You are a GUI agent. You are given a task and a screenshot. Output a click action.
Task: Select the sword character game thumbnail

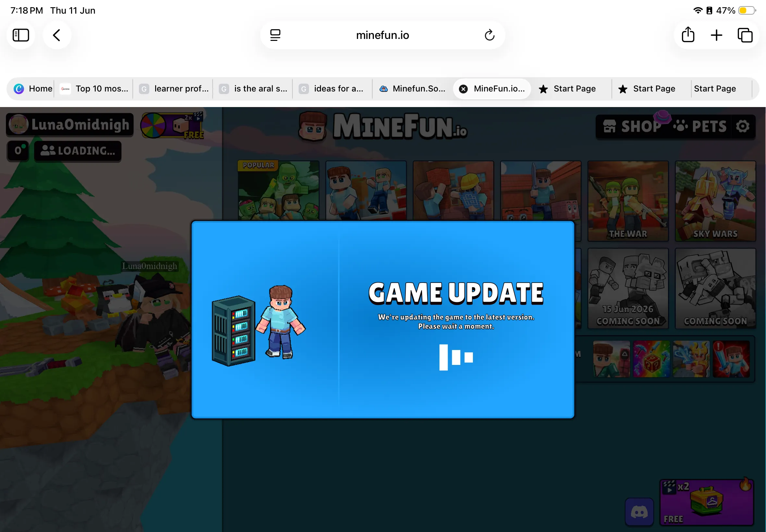(x=540, y=190)
